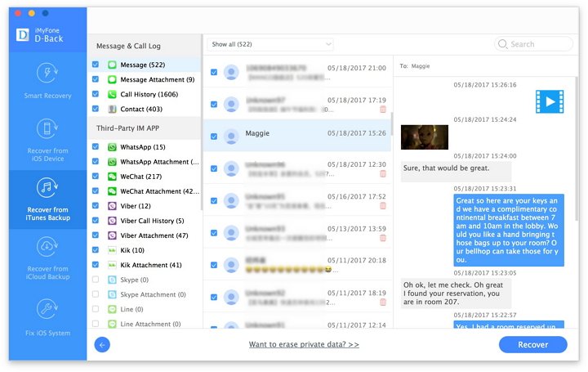Click the chat preview scrollbar
This screenshot has width=588, height=372.
[x=577, y=148]
